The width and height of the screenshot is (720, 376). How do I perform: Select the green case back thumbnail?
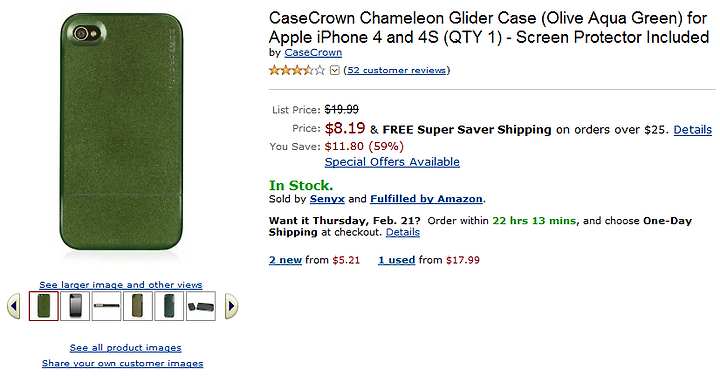44,306
